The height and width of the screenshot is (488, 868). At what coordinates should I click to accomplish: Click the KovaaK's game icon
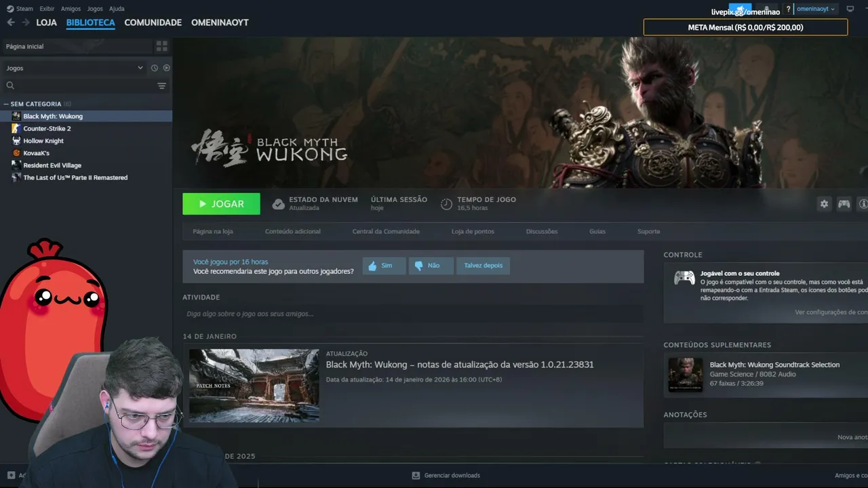(x=16, y=152)
